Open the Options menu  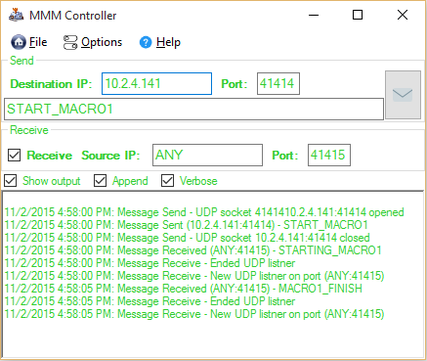pyautogui.click(x=101, y=42)
